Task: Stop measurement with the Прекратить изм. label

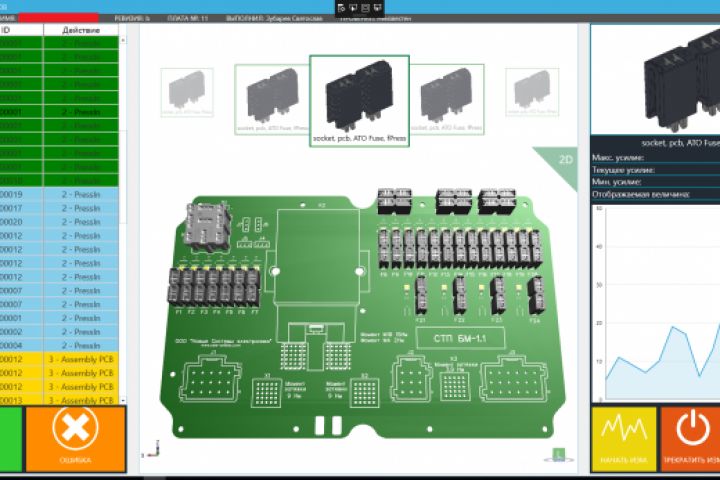Action: tap(692, 460)
